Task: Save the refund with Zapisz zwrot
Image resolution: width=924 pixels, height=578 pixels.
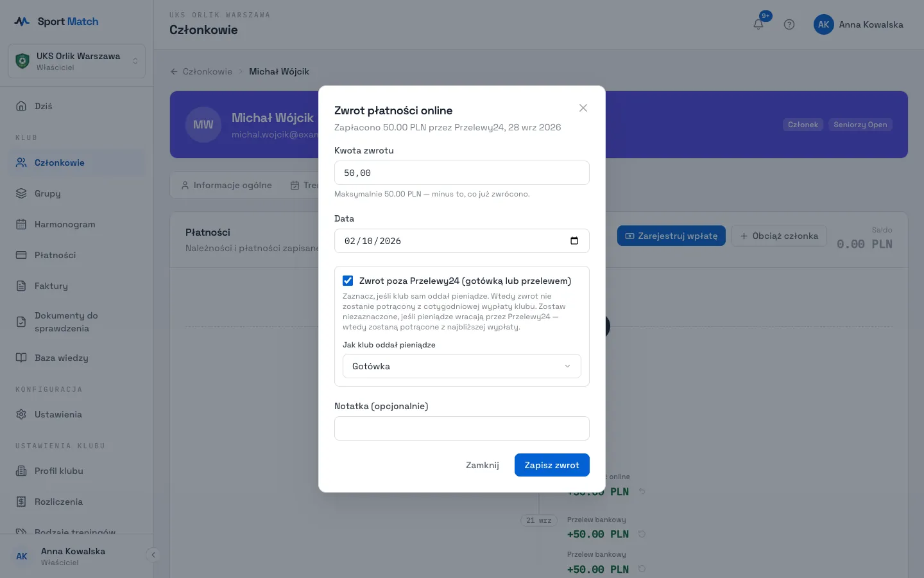Action: pyautogui.click(x=552, y=465)
